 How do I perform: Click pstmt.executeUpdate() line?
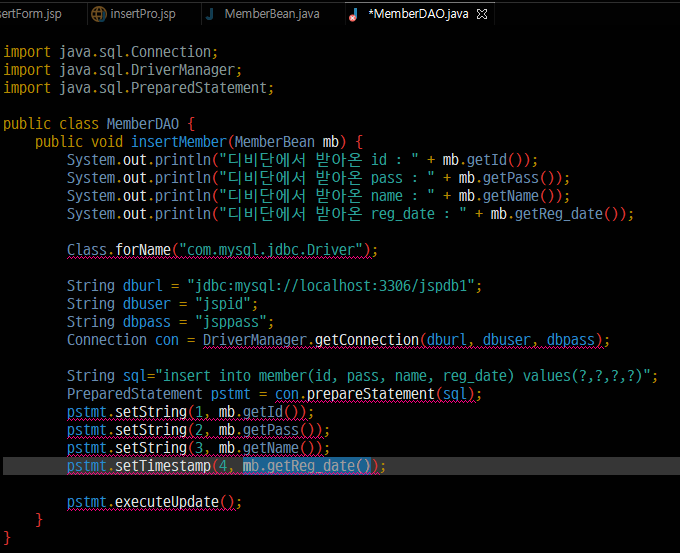coord(154,502)
